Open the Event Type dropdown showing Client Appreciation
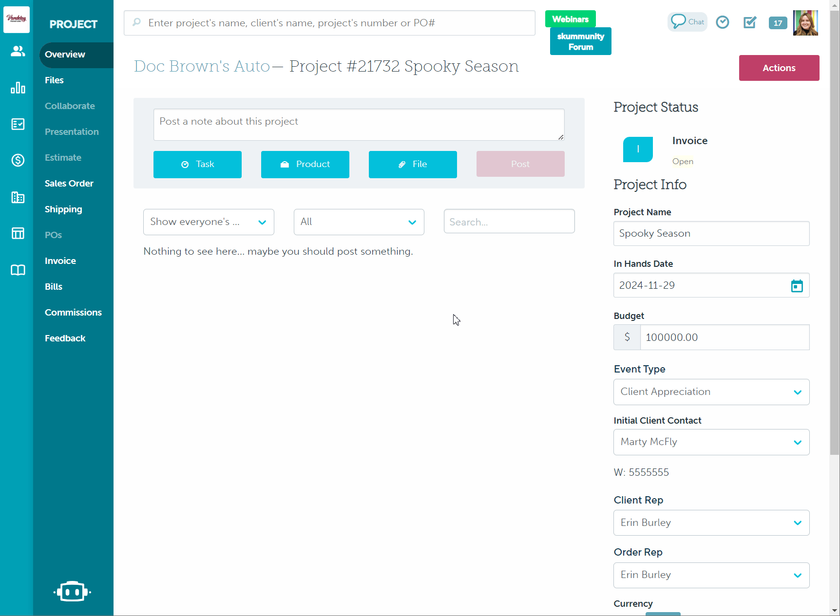Screen dimensions: 840x616 [x=711, y=392]
